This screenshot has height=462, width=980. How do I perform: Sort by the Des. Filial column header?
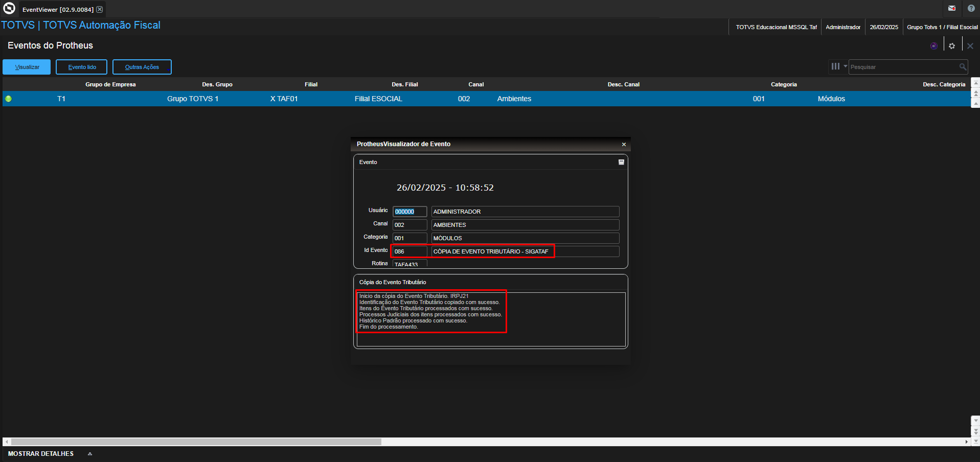(405, 84)
